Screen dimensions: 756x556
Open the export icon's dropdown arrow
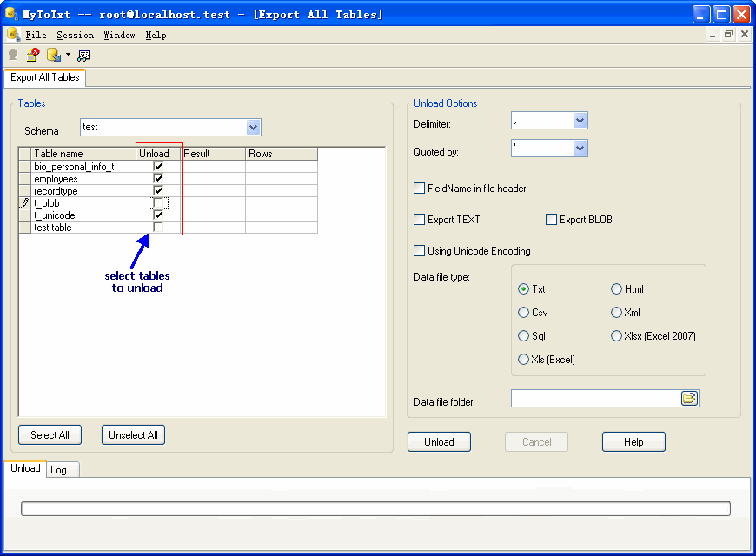[x=68, y=55]
